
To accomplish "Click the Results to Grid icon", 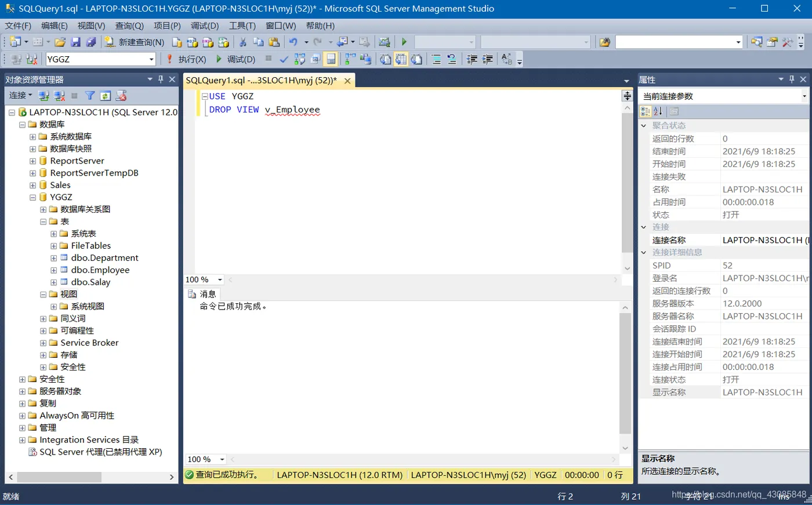I will [x=401, y=59].
